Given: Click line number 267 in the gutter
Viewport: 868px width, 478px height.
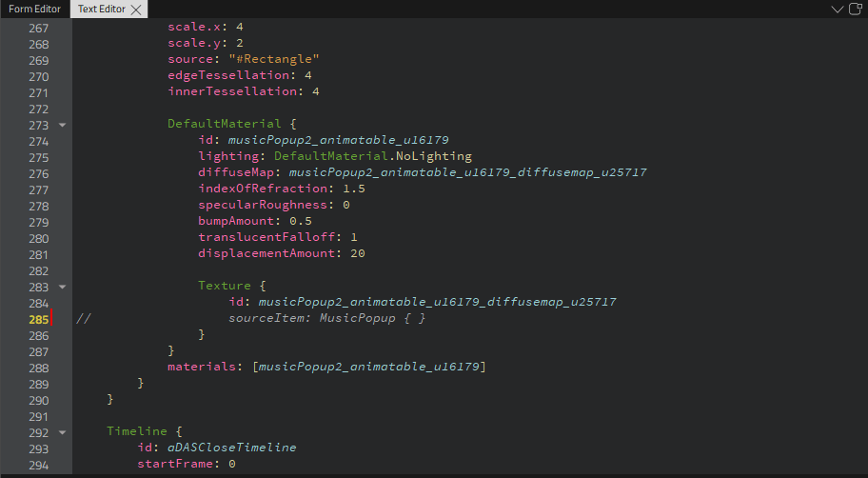Looking at the screenshot, I should pos(38,27).
